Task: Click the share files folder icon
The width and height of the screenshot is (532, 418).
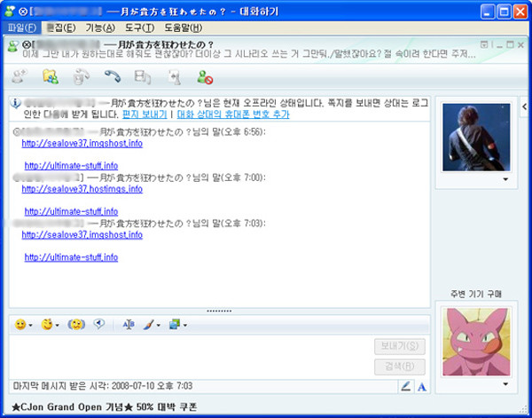Action: click(51, 77)
